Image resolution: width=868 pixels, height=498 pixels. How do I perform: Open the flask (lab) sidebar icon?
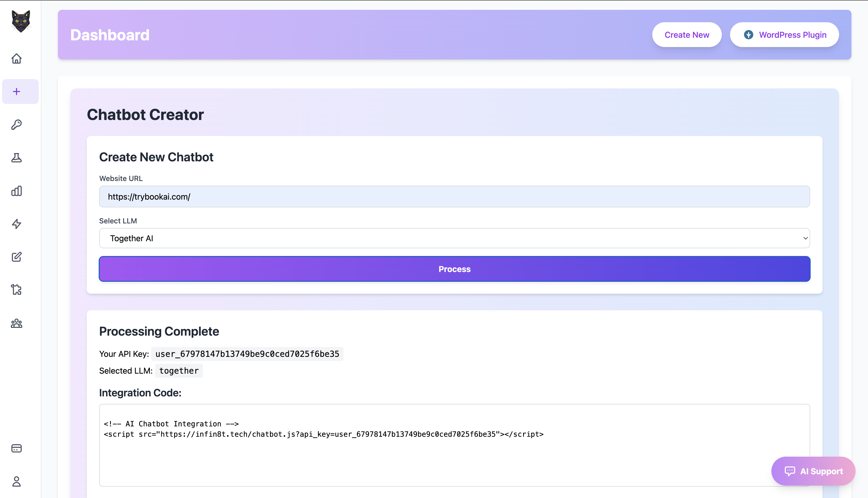[x=16, y=158]
